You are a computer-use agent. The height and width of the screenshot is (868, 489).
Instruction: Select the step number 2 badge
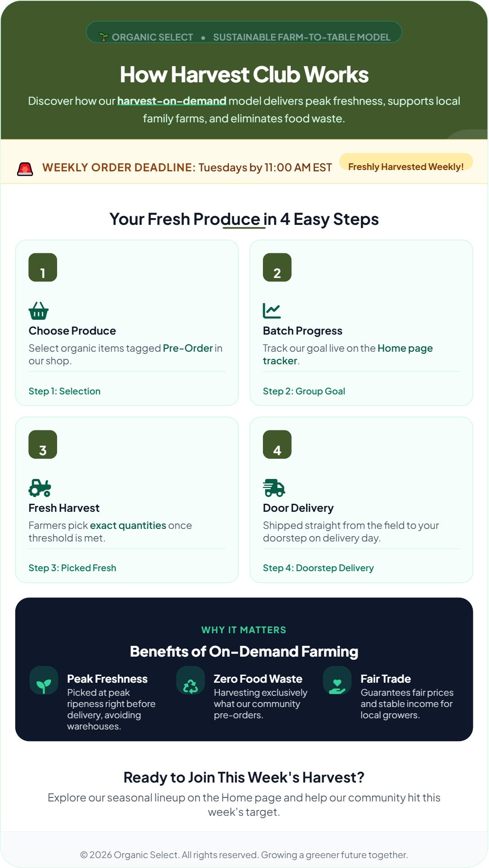pos(277,268)
